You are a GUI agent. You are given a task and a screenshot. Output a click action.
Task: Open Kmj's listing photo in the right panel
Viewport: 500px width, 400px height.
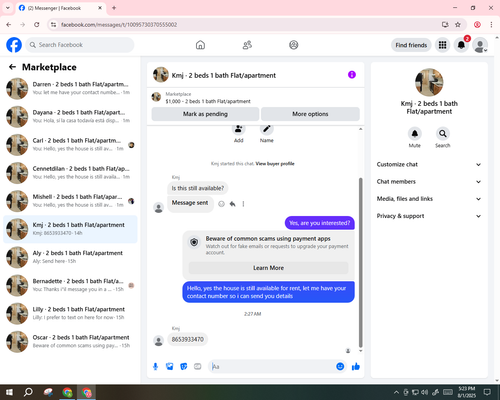click(429, 82)
